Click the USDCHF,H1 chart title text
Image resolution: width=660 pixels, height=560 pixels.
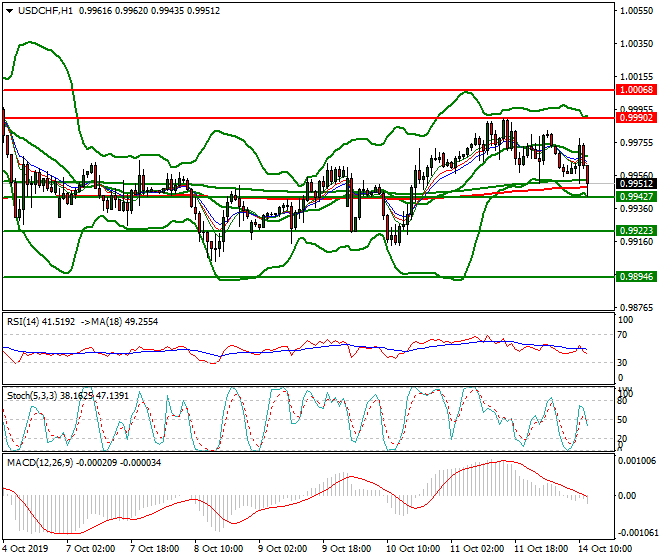(x=45, y=11)
